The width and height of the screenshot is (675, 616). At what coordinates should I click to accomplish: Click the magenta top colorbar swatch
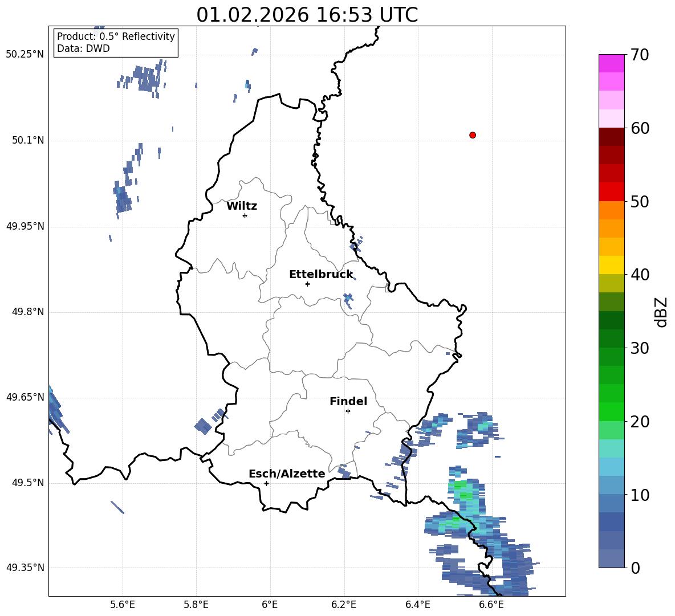[611, 64]
